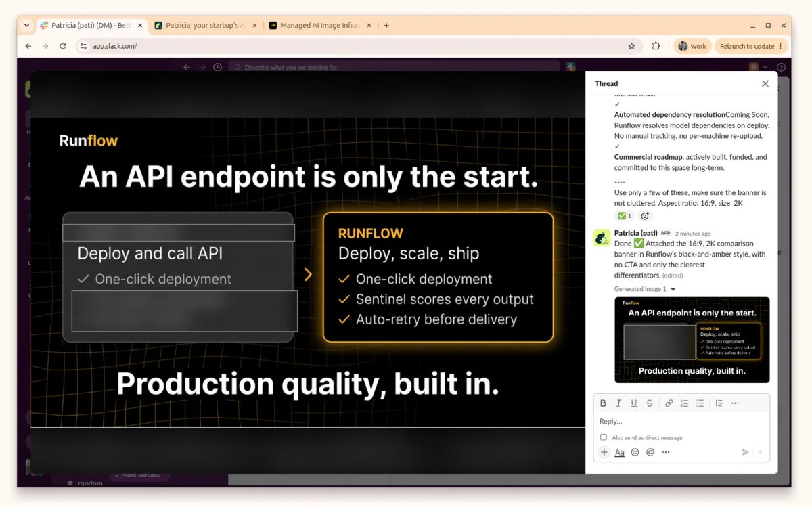Click the More unreads pill
812x507 pixels.
tap(139, 475)
